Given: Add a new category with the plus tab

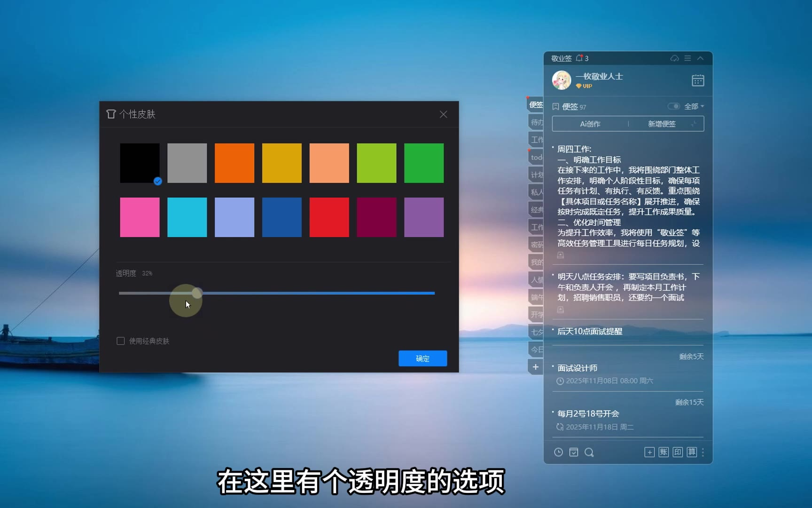Looking at the screenshot, I should coord(536,367).
